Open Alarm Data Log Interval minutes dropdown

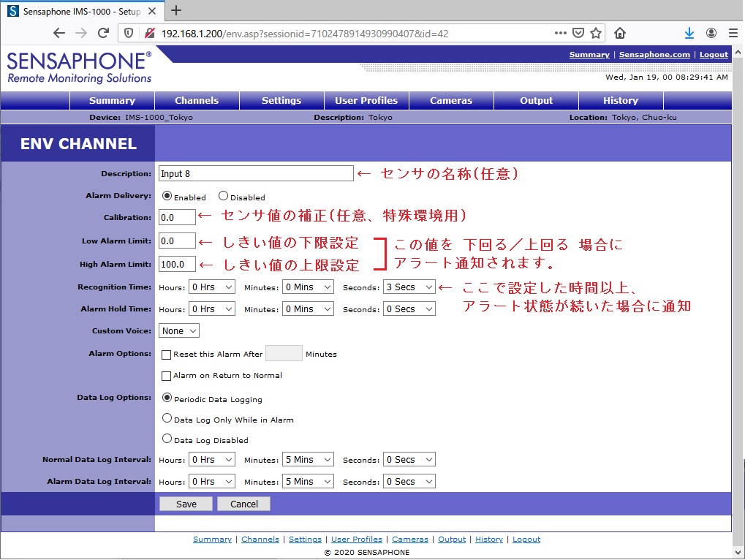(x=308, y=481)
